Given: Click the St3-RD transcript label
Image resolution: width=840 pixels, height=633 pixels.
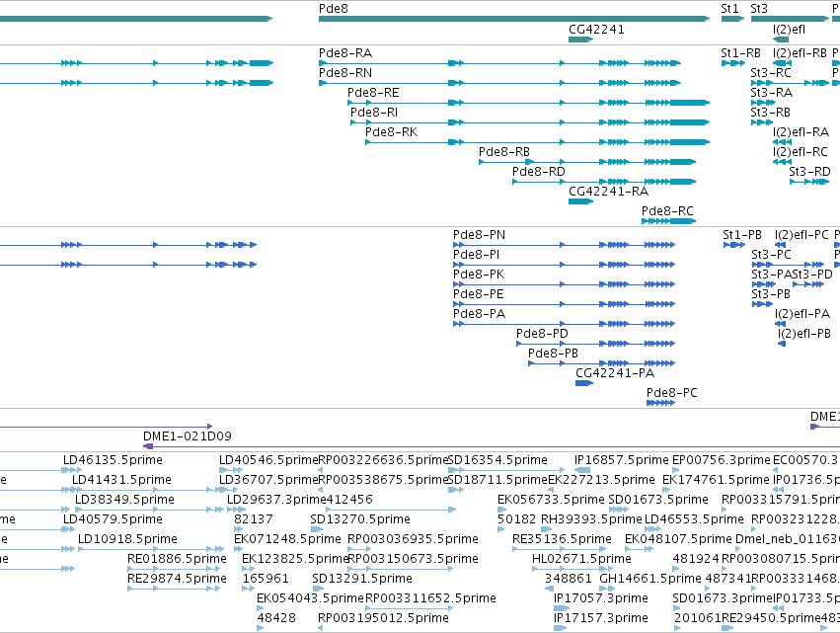Looking at the screenshot, I should click(810, 172).
